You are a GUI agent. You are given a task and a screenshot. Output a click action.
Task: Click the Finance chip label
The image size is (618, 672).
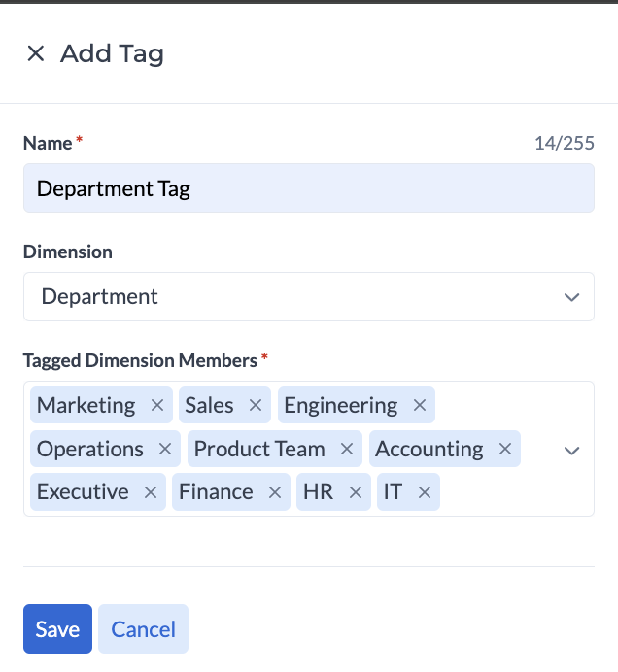click(216, 492)
